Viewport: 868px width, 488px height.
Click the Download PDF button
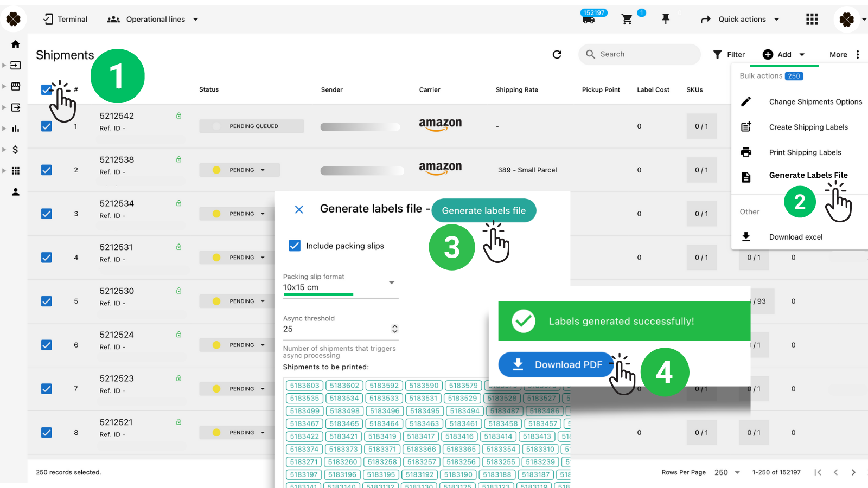(556, 364)
